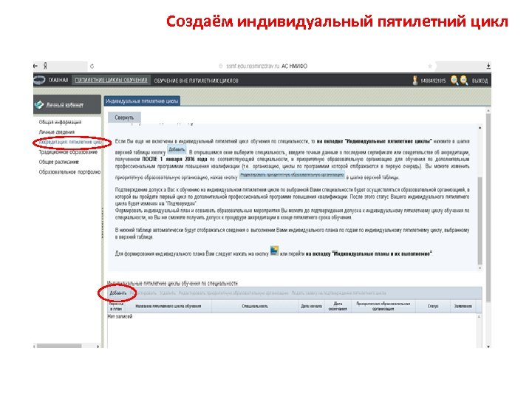This screenshot has width=532, height=399.
Task: Click the greyed Удалить toolbar button
Action: [x=168, y=293]
